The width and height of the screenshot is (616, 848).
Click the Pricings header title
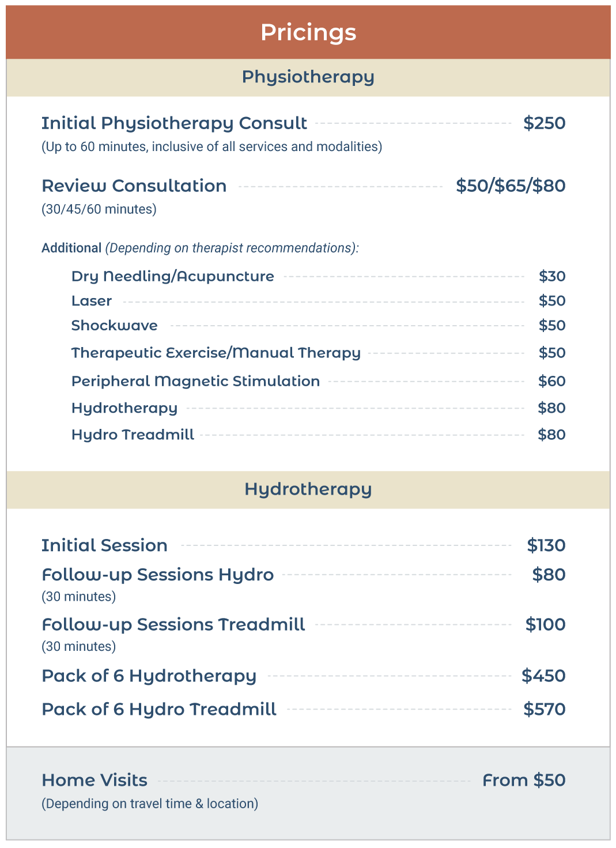(x=308, y=32)
